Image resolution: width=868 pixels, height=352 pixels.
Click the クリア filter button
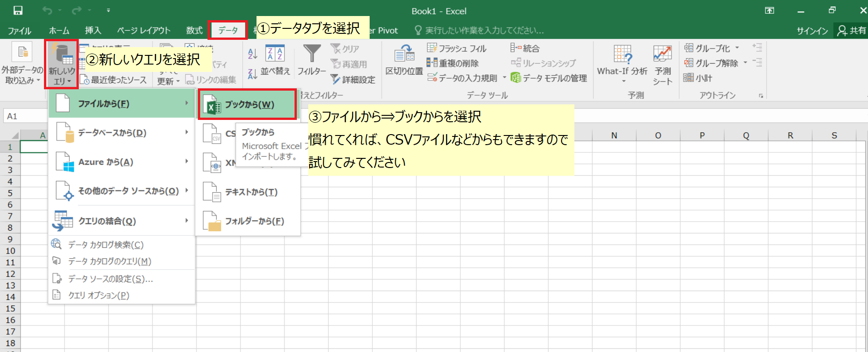345,49
